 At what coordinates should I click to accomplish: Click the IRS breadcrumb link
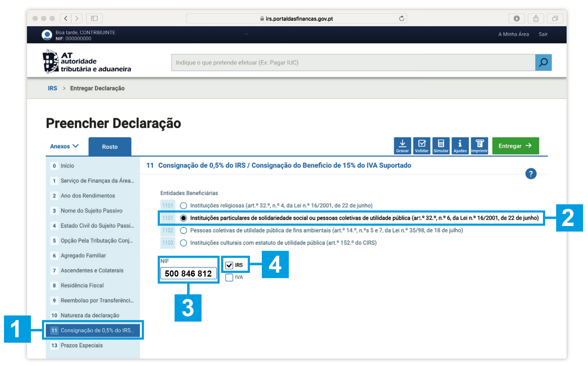pos(52,88)
